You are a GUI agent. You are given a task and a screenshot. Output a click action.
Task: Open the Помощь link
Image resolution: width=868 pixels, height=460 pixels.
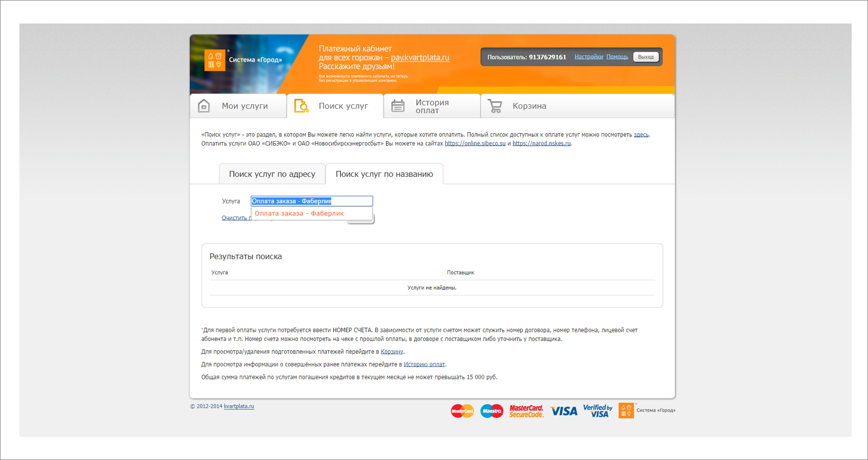click(617, 57)
